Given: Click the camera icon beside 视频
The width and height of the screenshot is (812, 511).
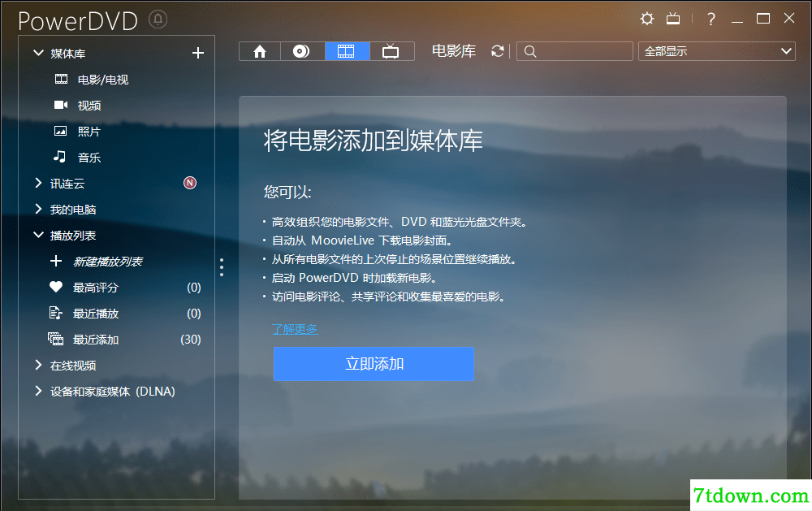Looking at the screenshot, I should [x=61, y=106].
